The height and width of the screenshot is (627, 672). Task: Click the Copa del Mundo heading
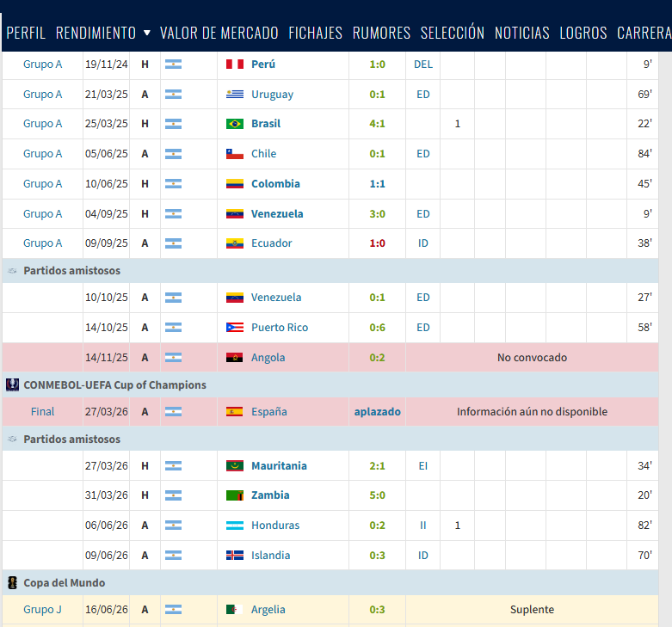click(x=65, y=582)
